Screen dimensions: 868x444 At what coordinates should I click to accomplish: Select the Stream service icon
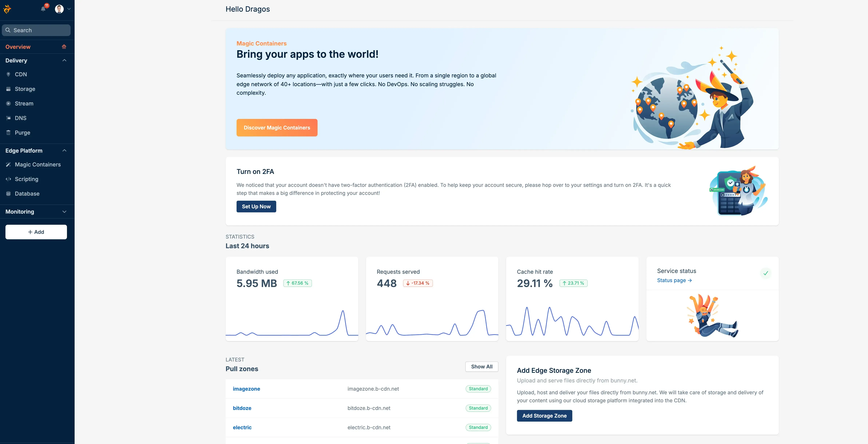click(8, 103)
